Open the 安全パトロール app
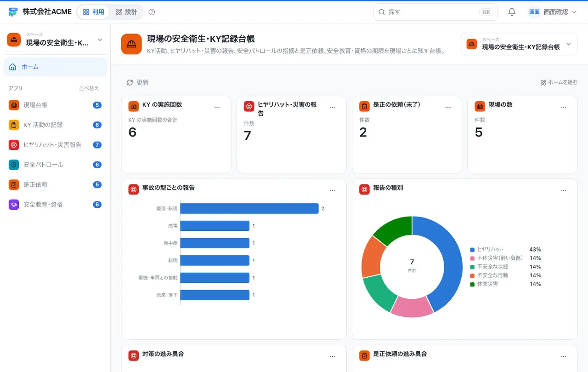588x372 pixels. pos(55,165)
